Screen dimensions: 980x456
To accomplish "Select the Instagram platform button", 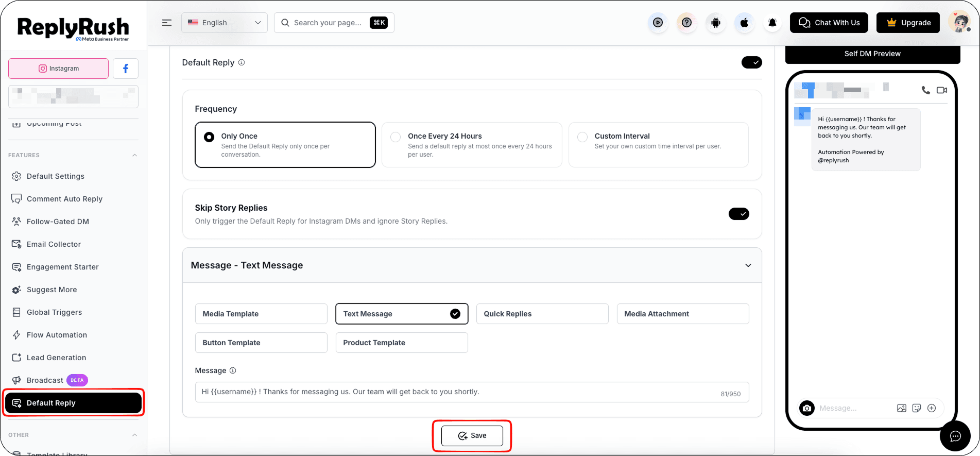I will pyautogui.click(x=59, y=69).
